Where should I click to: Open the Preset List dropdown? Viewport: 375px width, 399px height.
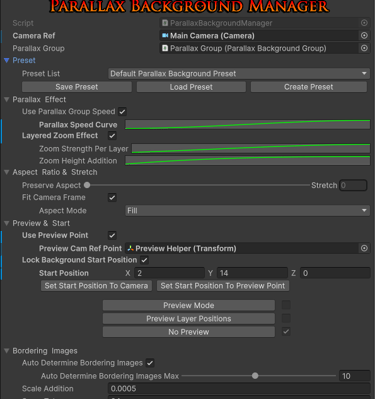pos(239,74)
